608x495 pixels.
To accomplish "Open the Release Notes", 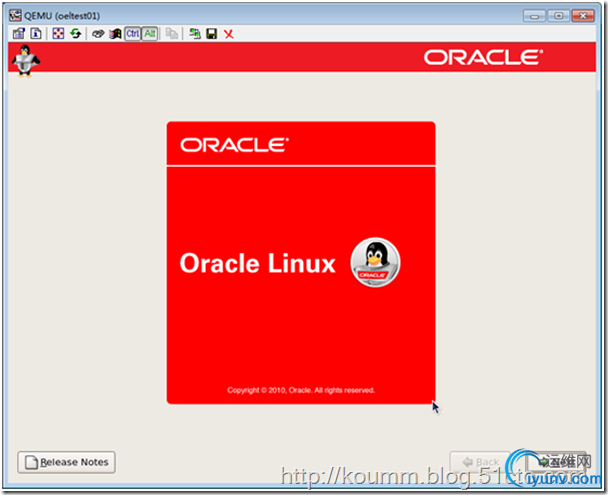I will click(66, 462).
